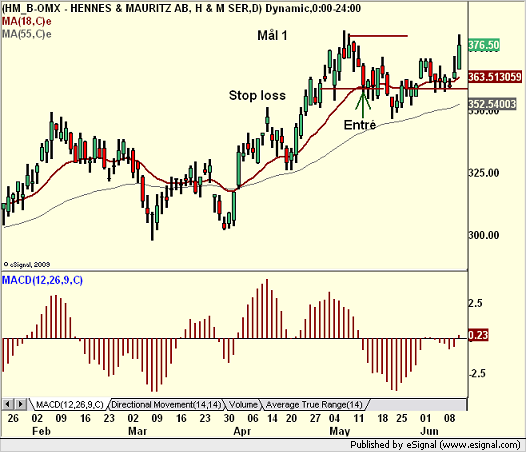Select the Stop loss annotation text

click(x=257, y=95)
